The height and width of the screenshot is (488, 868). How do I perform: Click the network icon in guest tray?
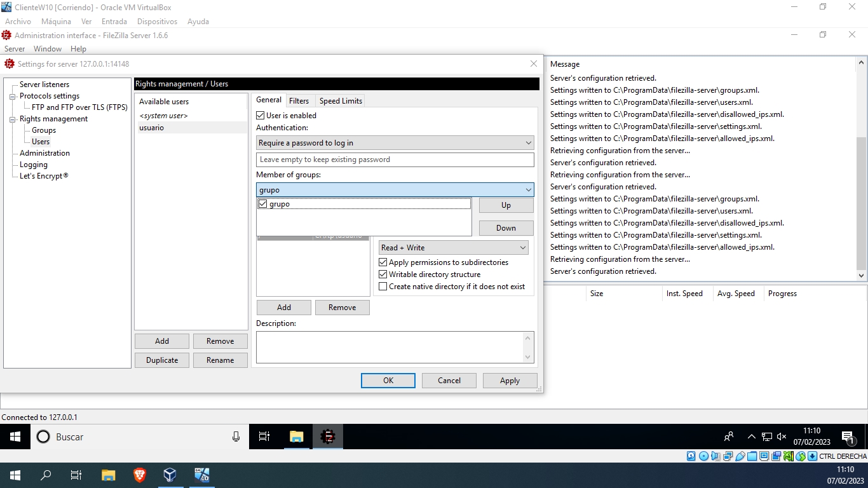click(767, 437)
